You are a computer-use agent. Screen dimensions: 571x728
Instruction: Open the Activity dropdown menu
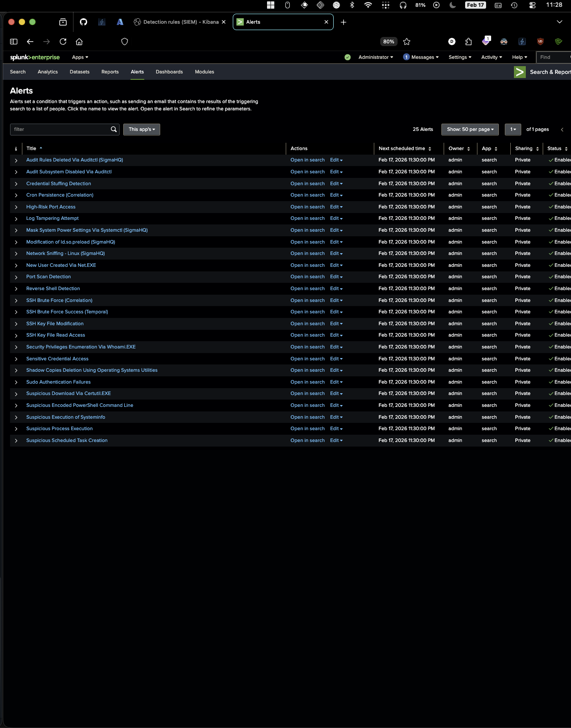tap(492, 57)
